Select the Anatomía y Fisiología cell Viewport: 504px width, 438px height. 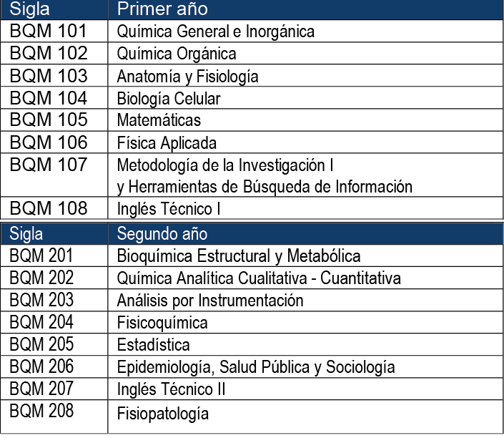(x=188, y=77)
